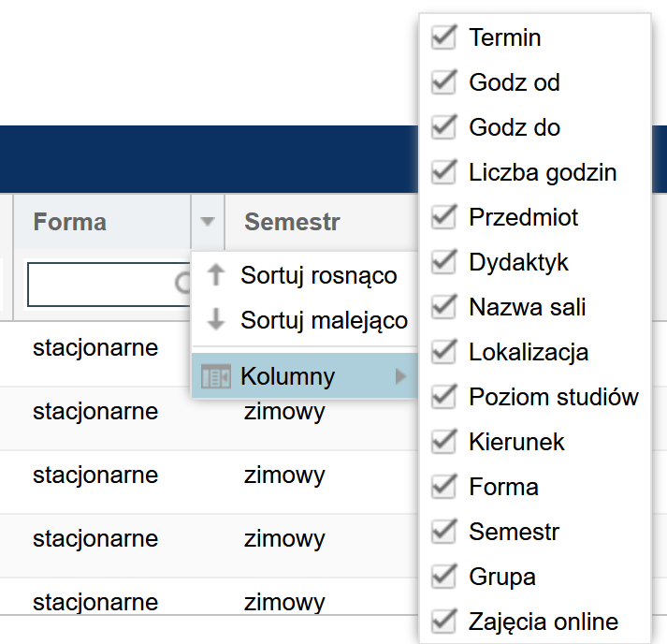Viewport: 667px width, 644px height.
Task: Toggle the Godz od column checkbox
Action: [x=442, y=82]
